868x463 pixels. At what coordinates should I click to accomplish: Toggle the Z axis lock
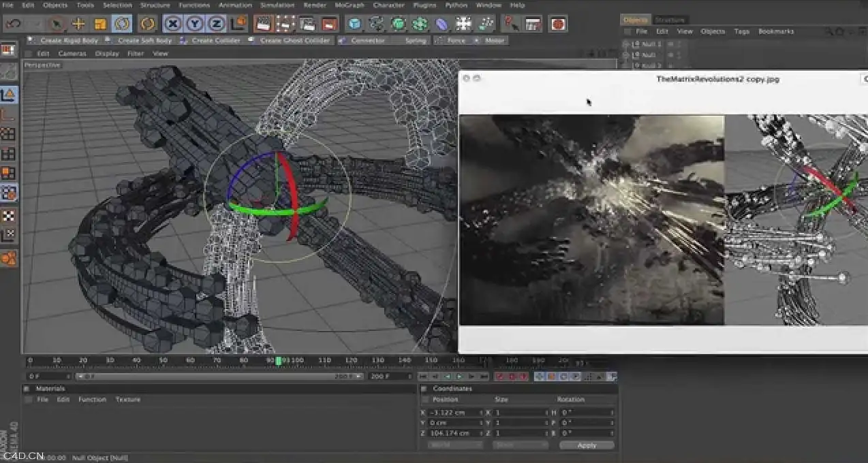217,24
